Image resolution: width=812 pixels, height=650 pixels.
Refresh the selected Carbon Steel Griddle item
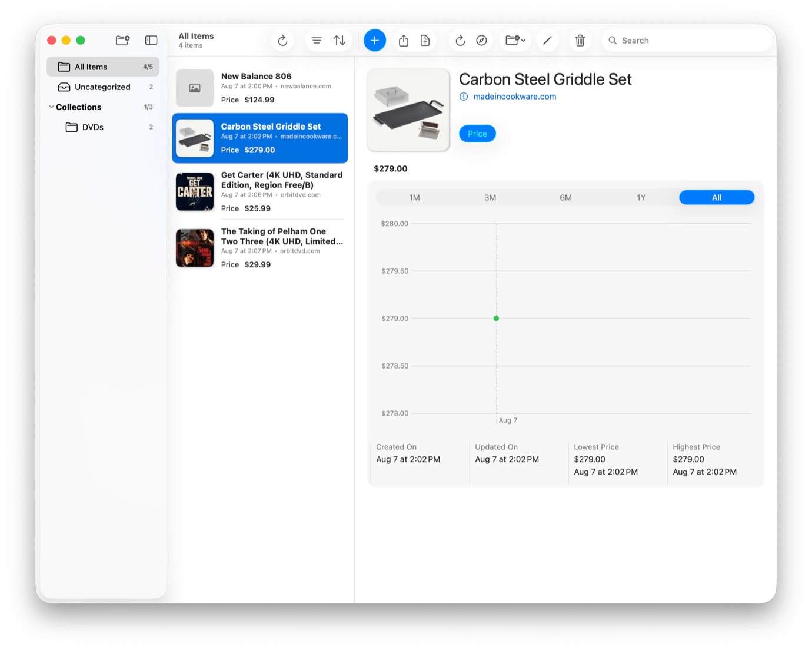tap(460, 41)
